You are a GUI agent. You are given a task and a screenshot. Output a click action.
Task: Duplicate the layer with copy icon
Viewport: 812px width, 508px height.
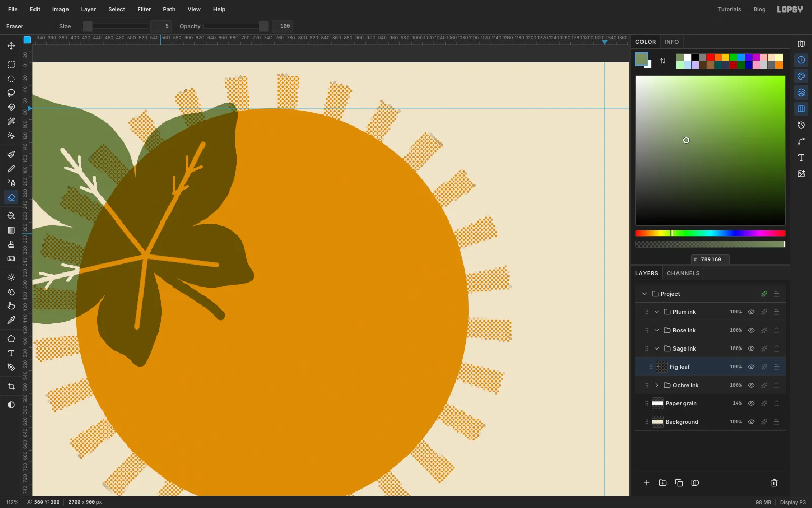(x=679, y=483)
